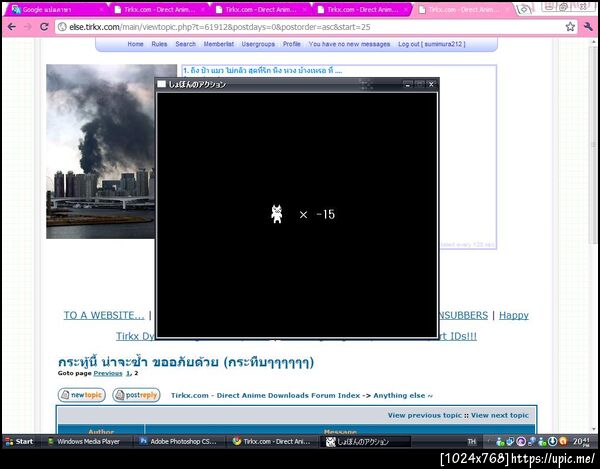This screenshot has height=469, width=600.
Task: Switch to second Tirkx.com tab
Action: click(x=160, y=10)
